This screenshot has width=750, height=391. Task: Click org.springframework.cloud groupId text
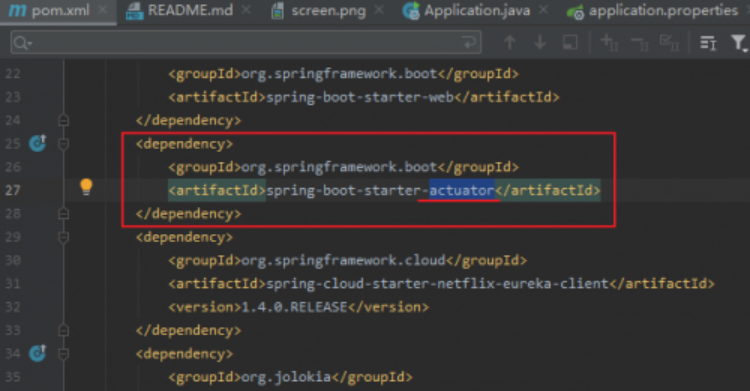click(x=343, y=260)
